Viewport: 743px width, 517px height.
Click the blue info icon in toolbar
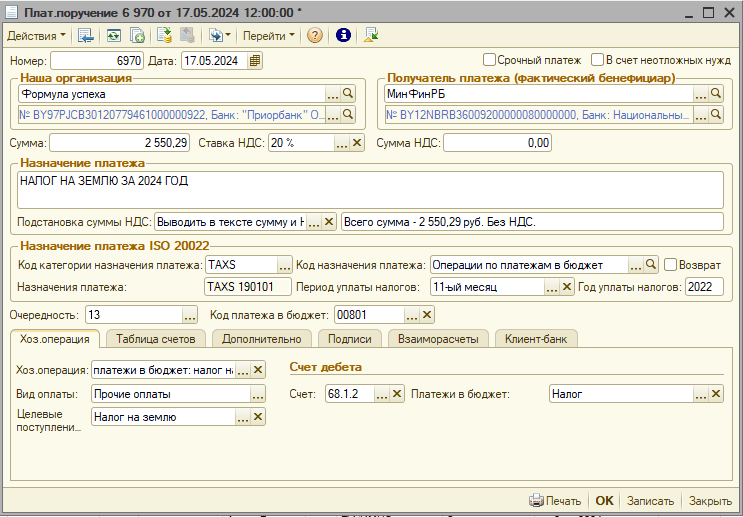[343, 35]
